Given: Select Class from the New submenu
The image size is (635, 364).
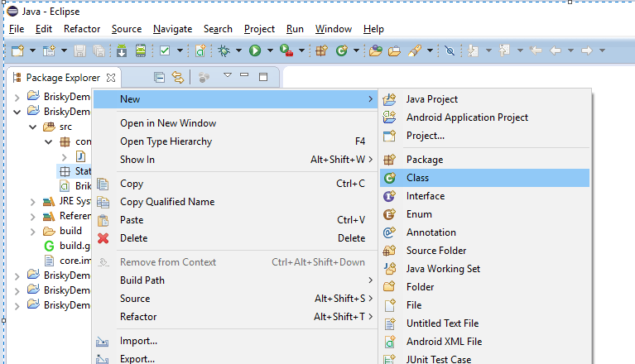Looking at the screenshot, I should point(485,178).
